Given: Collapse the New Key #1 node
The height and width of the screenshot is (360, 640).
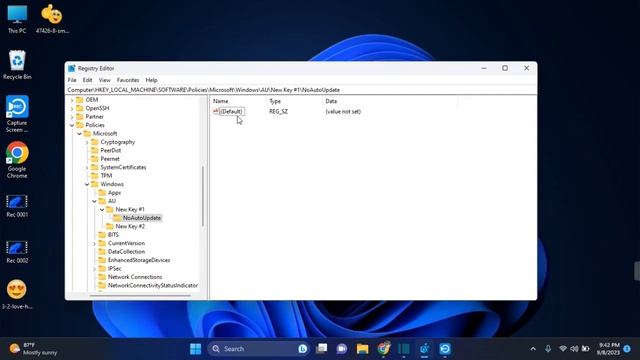Looking at the screenshot, I should click(102, 210).
